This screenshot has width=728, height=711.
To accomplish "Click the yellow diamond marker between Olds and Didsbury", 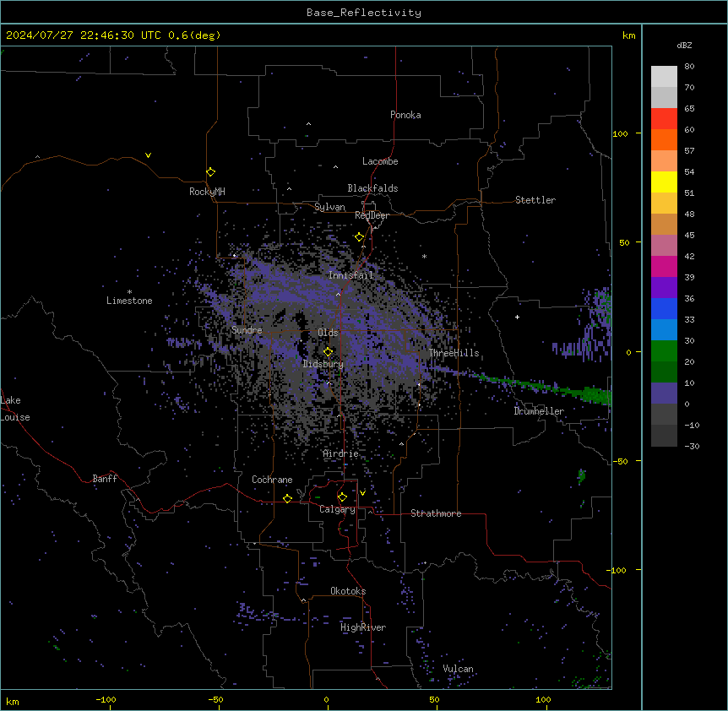I will click(x=328, y=352).
